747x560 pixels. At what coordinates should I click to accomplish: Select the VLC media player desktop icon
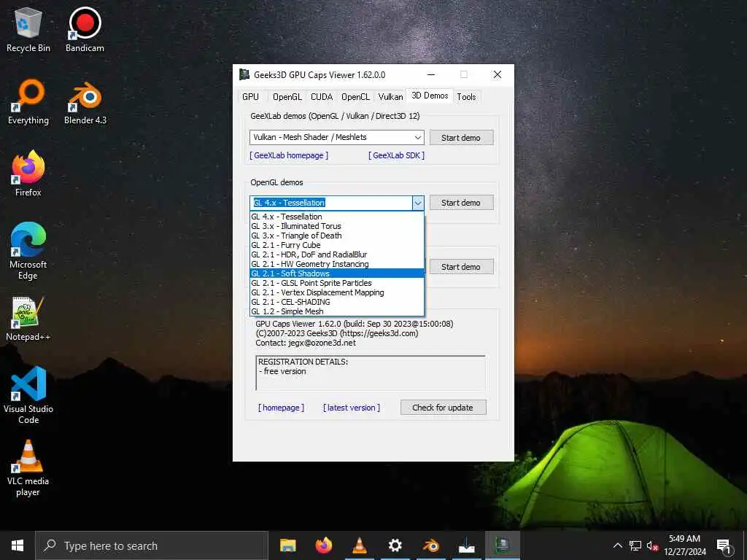(x=28, y=468)
